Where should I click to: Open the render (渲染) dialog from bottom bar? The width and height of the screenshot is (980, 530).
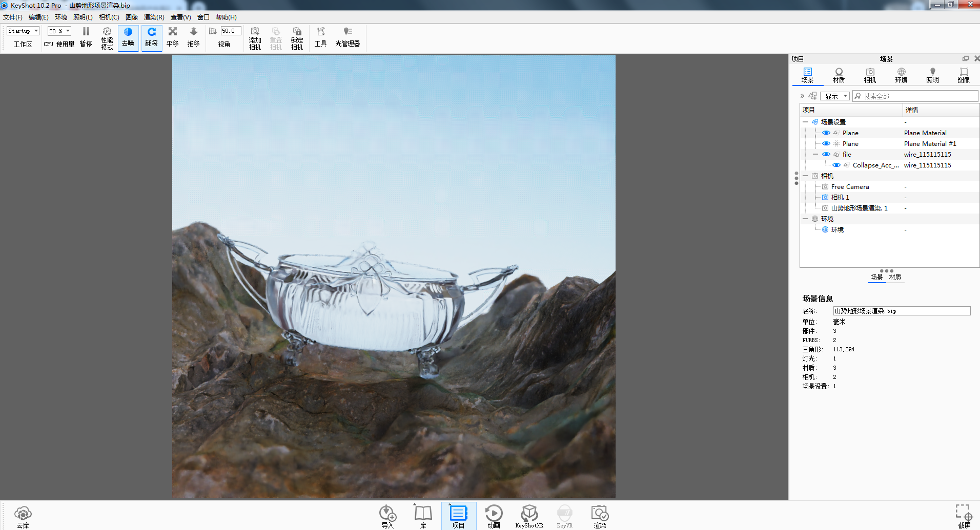pos(600,516)
